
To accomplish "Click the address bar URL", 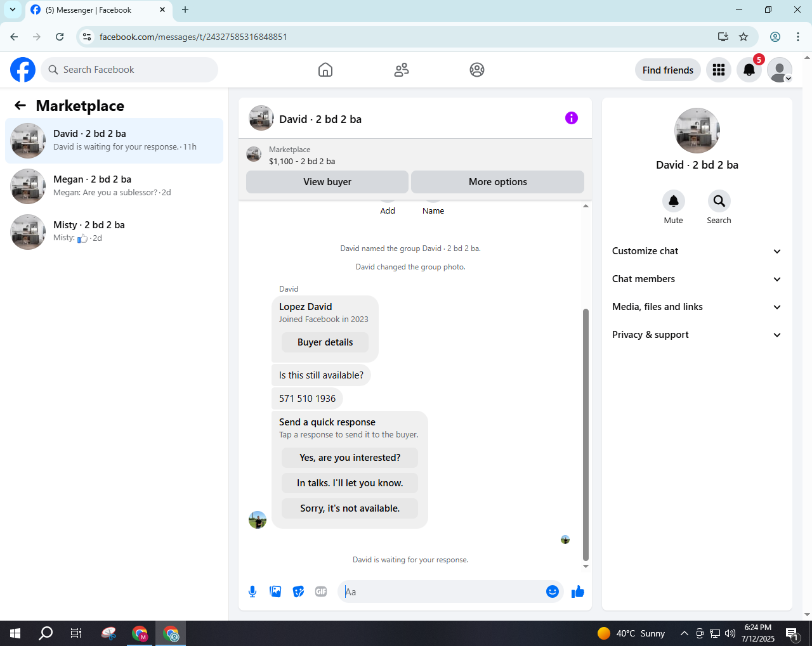I will tap(193, 37).
